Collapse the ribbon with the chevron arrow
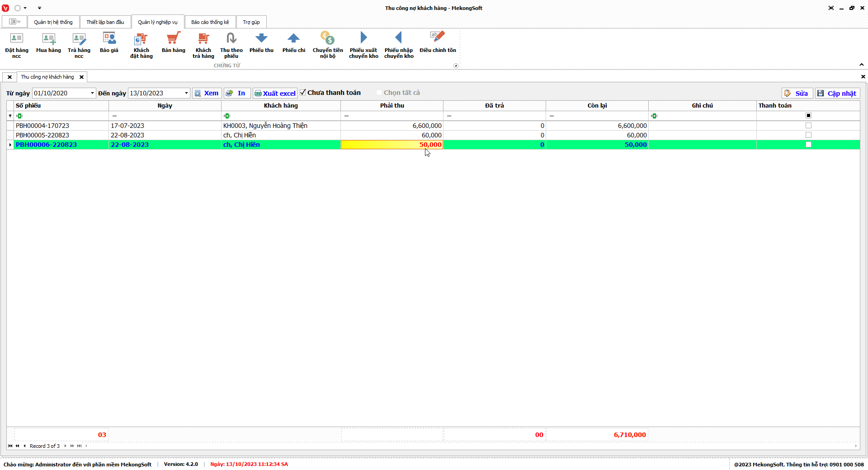This screenshot has width=868, height=470. [861, 65]
